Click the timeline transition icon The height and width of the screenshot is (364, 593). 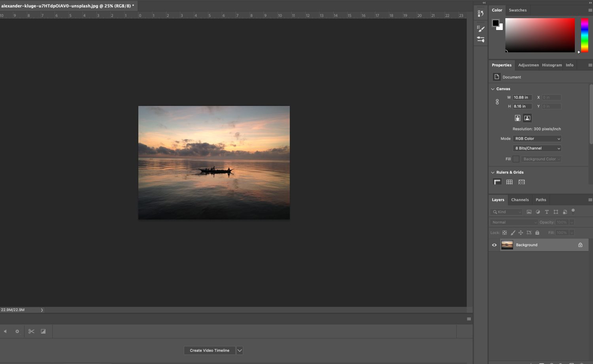pos(43,331)
